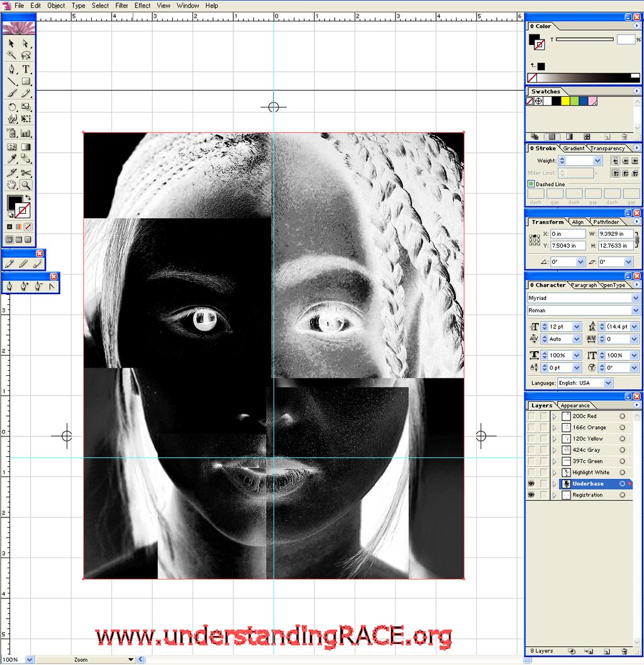This screenshot has width=644, height=665.
Task: Open the font family Myriad dropdown
Action: click(x=635, y=298)
